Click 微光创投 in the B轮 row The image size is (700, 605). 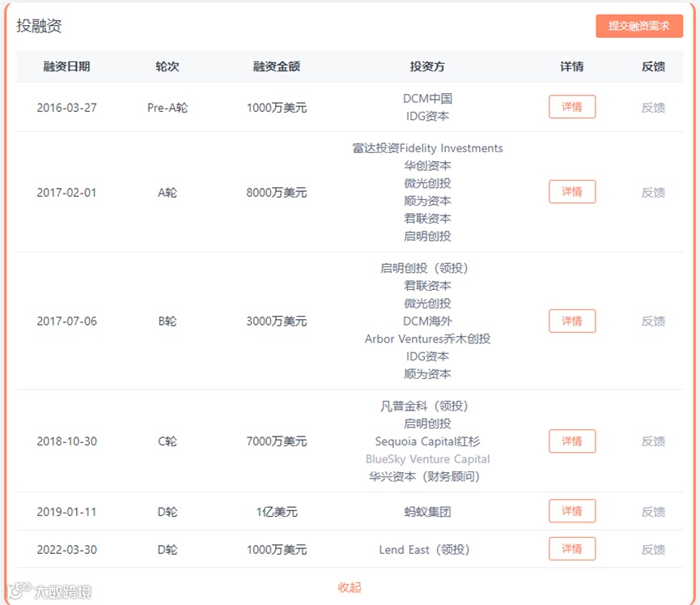click(427, 304)
